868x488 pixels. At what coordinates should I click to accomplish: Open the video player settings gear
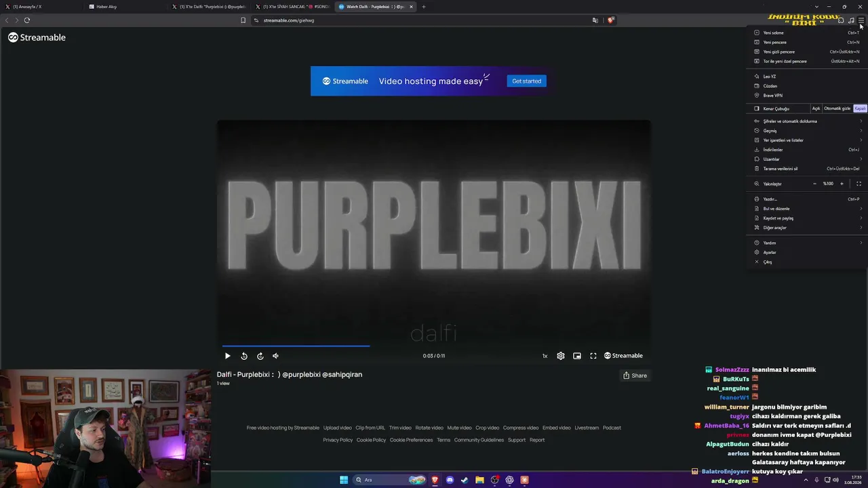pyautogui.click(x=561, y=356)
